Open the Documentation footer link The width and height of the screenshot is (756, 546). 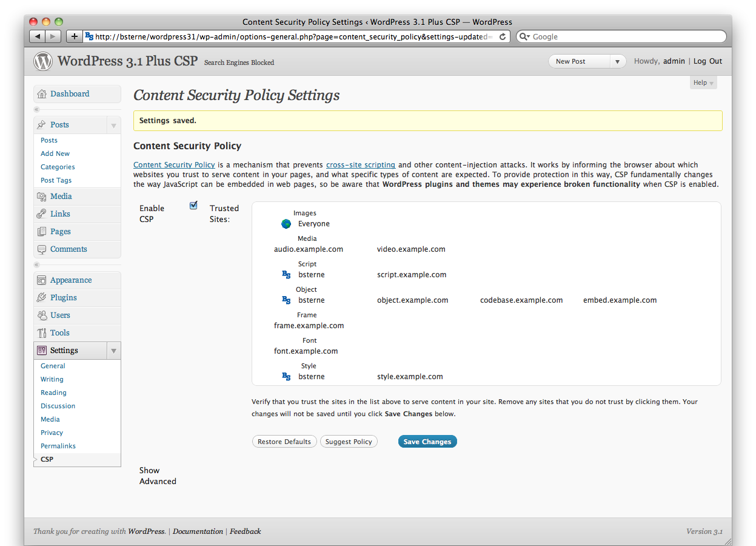[198, 531]
